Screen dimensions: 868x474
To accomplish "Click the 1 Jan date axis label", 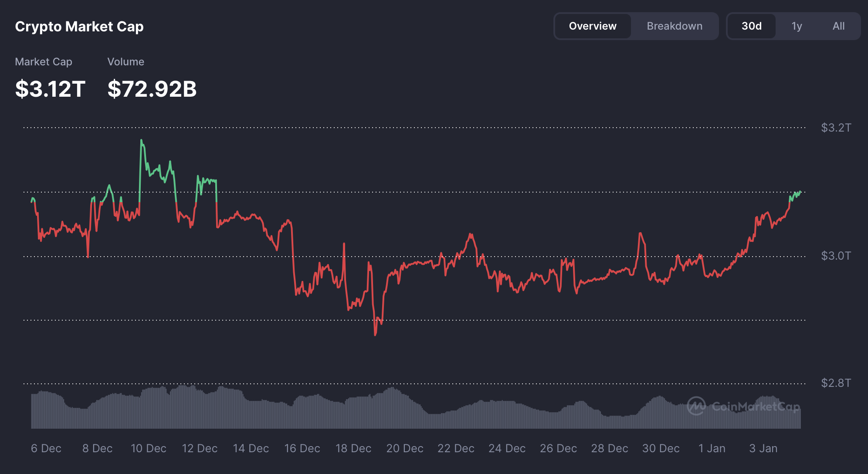I will click(712, 448).
